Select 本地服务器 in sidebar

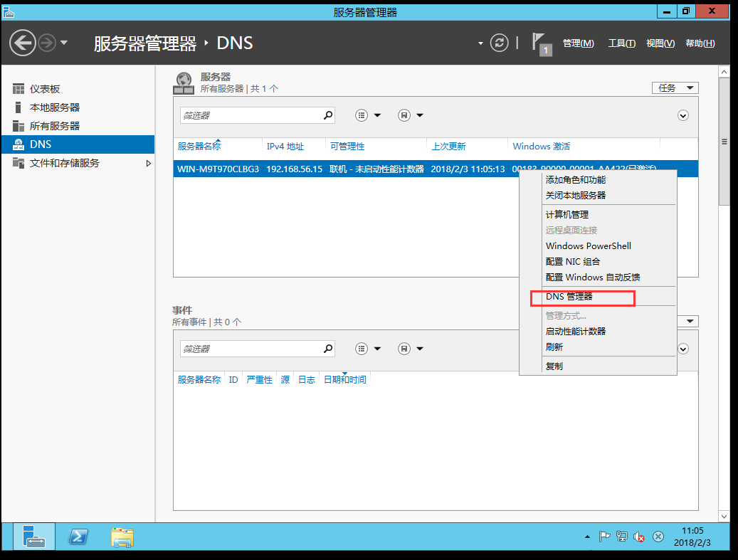pyautogui.click(x=78, y=107)
